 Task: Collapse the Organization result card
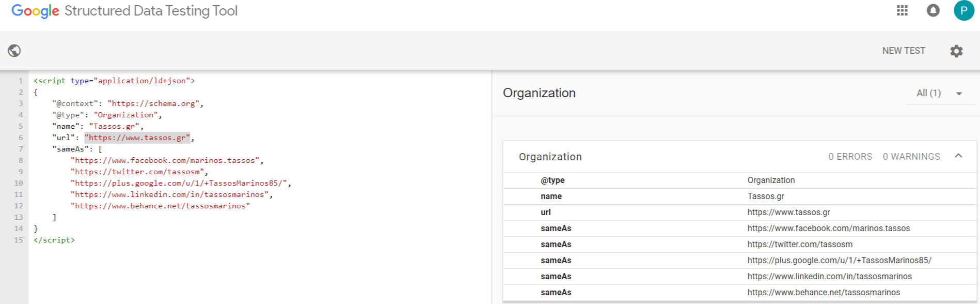coord(958,156)
